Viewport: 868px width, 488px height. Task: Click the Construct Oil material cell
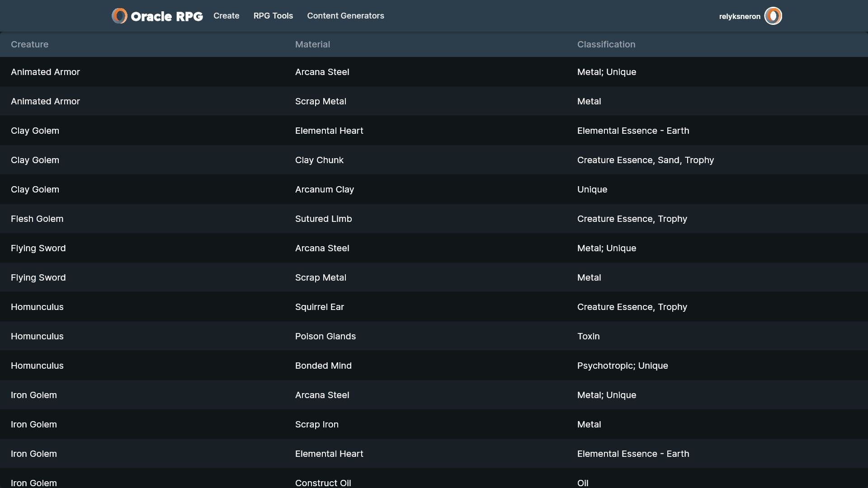(323, 482)
